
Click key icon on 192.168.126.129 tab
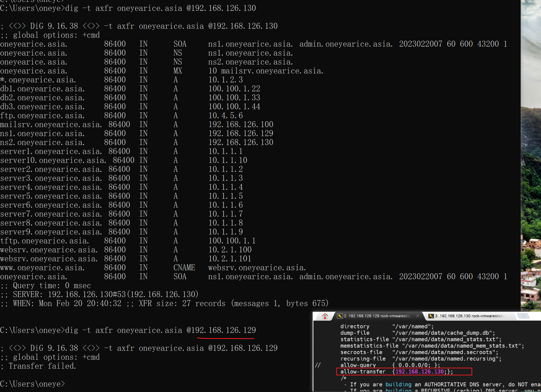[x=340, y=316]
